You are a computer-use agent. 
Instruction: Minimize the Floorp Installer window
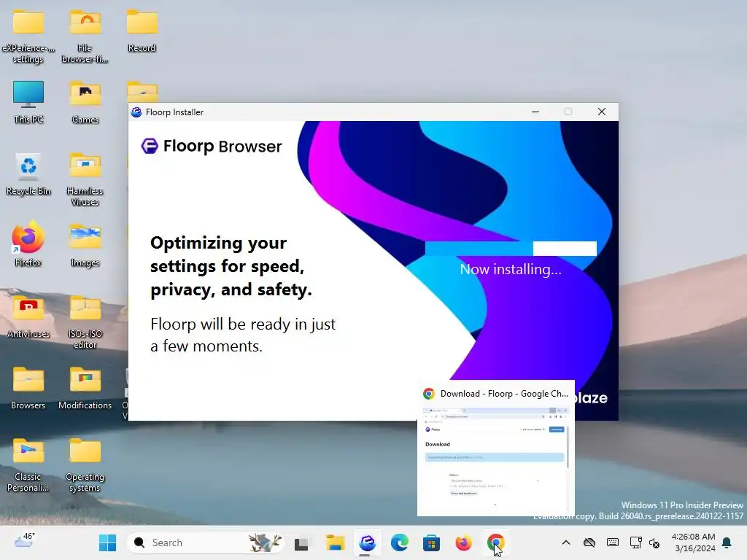click(535, 112)
